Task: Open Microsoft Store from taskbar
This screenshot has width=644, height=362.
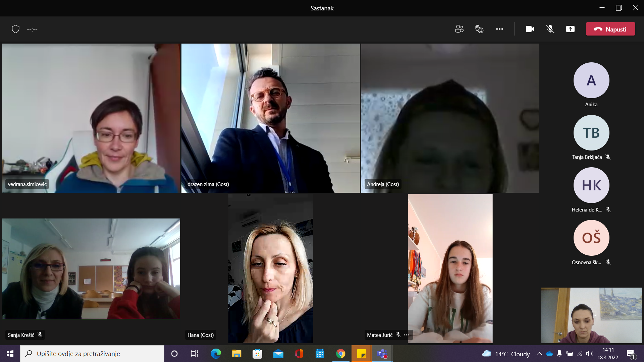Action: pos(257,354)
